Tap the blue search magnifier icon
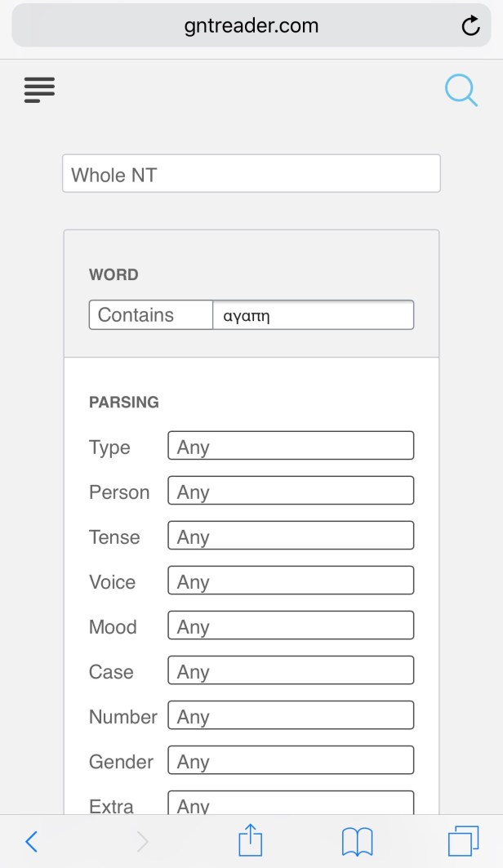 tap(461, 90)
